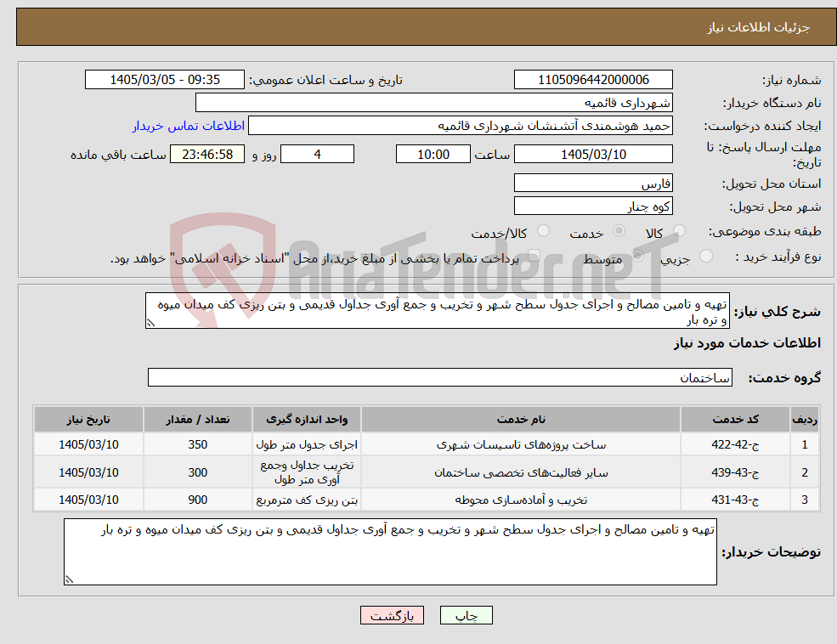Click the بازگشت back button
837x644 pixels.
[x=392, y=615]
